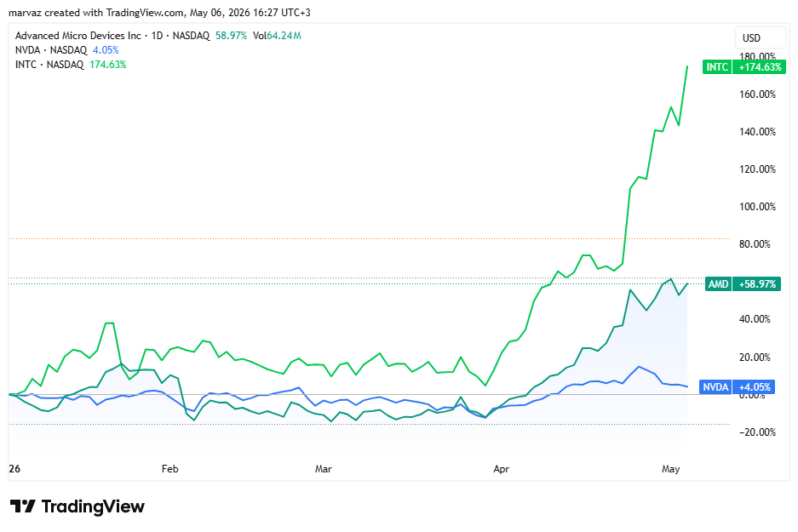Viewport: 798px width, 532px height.
Task: Click the 4.05% value in NVDA legend
Action: pos(106,50)
